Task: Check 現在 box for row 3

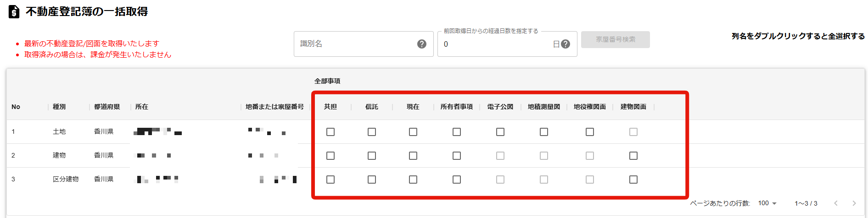Action: tap(413, 180)
